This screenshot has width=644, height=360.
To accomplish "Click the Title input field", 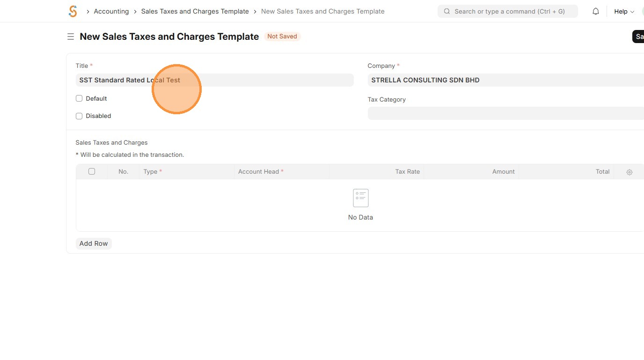I will point(214,80).
